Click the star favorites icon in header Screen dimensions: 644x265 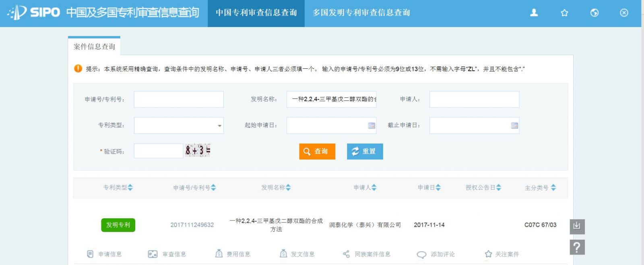[x=564, y=13]
